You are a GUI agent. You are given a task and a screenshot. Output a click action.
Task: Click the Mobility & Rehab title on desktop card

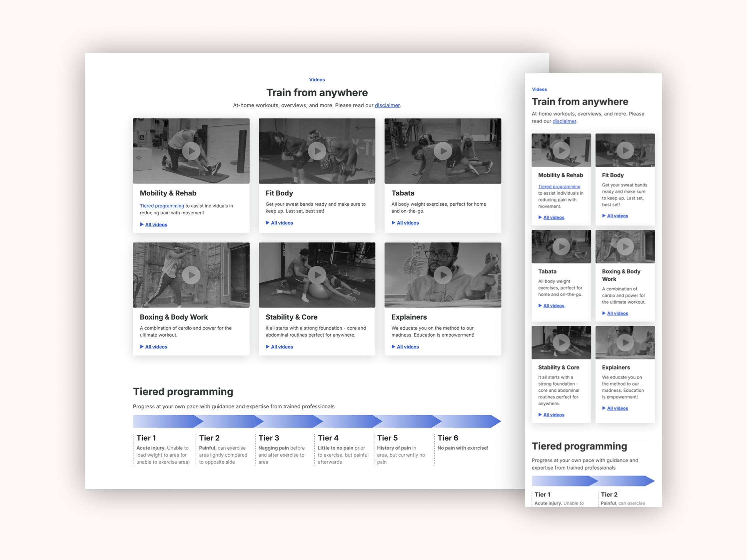coord(168,193)
